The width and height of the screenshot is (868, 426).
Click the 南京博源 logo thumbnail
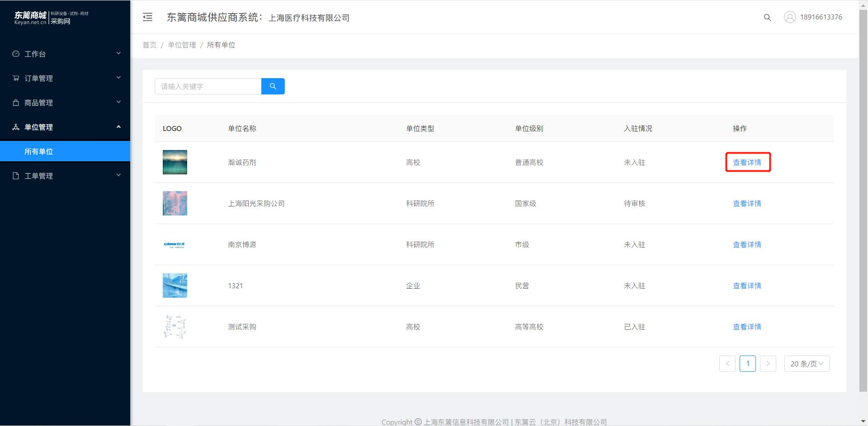click(x=175, y=244)
